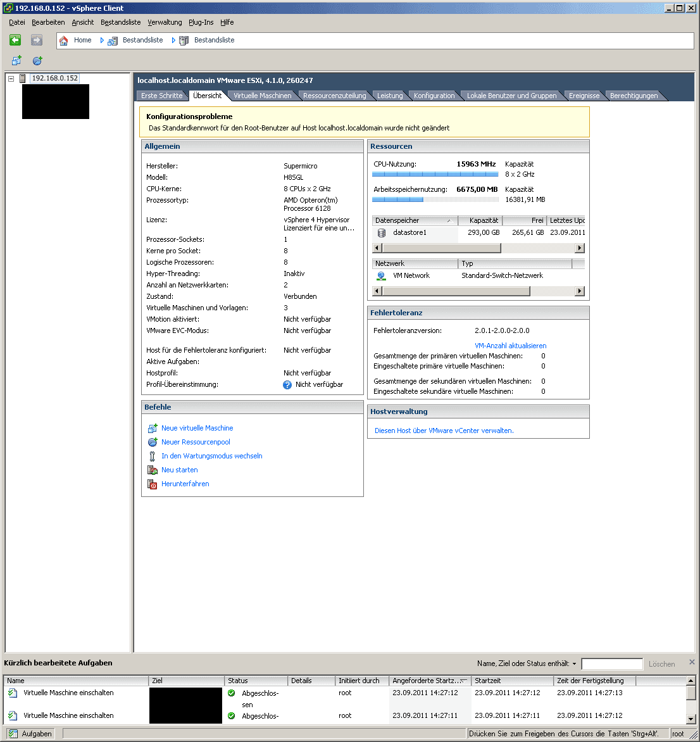Open the Leistung tab
The width and height of the screenshot is (700, 742).
click(390, 96)
